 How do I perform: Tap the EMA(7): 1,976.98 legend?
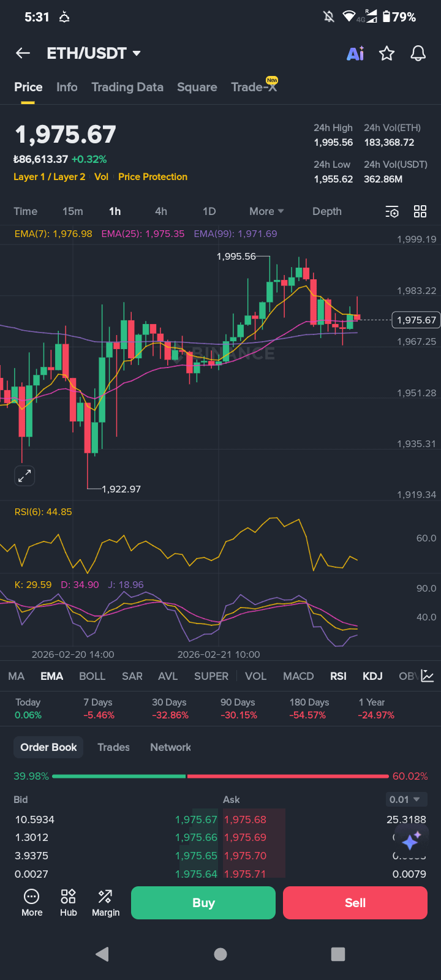point(53,234)
